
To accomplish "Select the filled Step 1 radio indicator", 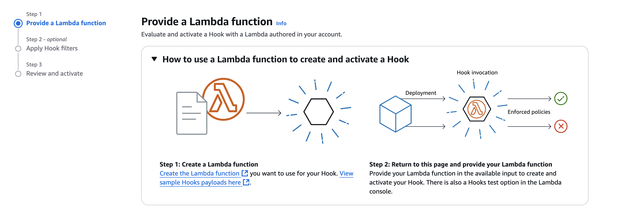I will click(18, 23).
